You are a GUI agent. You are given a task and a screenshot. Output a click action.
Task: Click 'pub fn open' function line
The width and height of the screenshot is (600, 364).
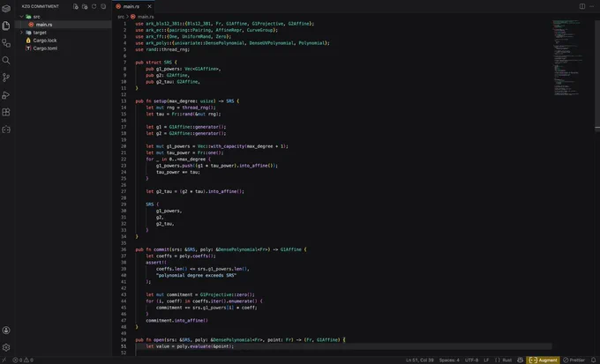pyautogui.click(x=240, y=340)
